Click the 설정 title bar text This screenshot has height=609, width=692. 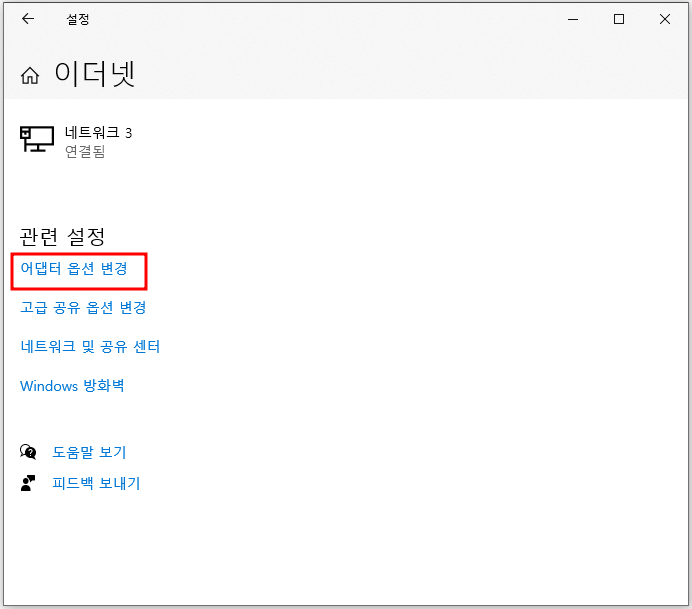(78, 19)
